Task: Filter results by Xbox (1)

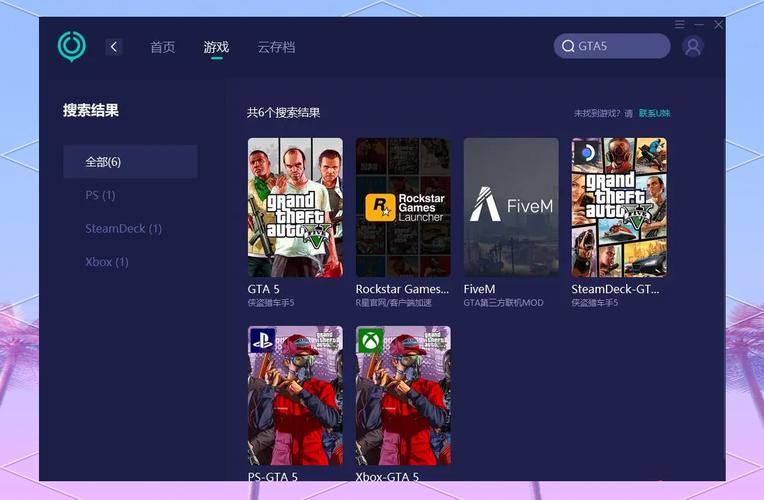Action: coord(107,262)
